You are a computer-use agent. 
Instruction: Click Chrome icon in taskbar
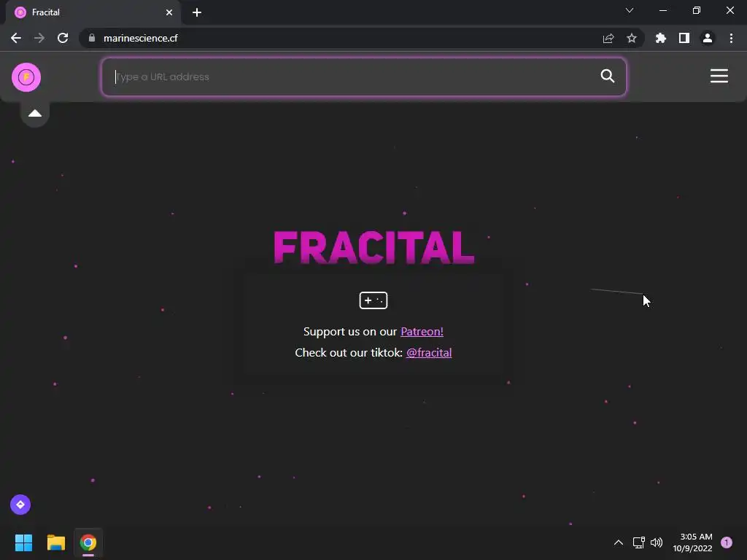(x=88, y=542)
